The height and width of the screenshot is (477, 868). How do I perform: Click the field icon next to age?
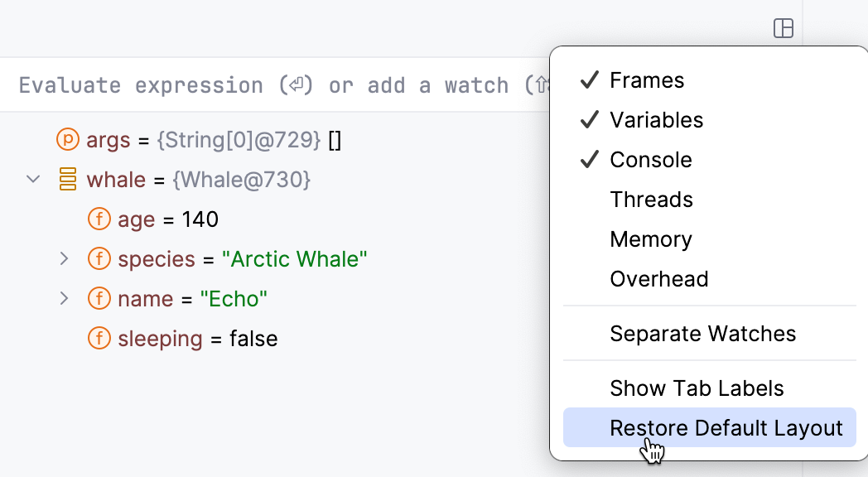tap(99, 219)
